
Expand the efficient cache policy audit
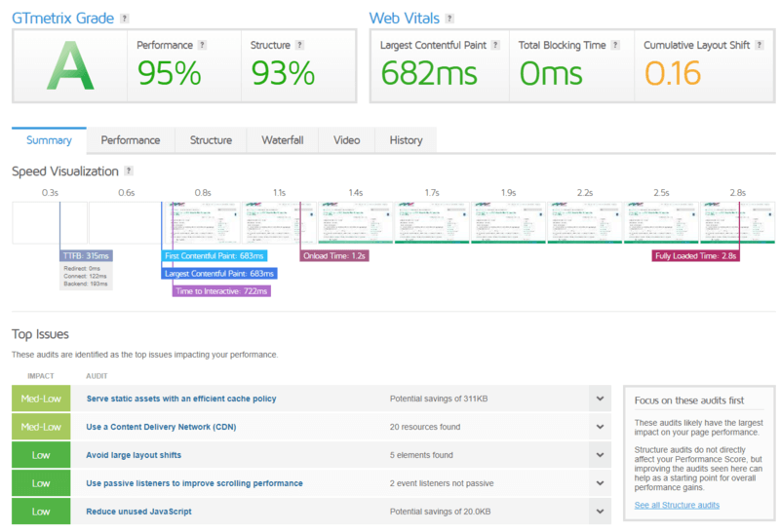[x=599, y=399]
